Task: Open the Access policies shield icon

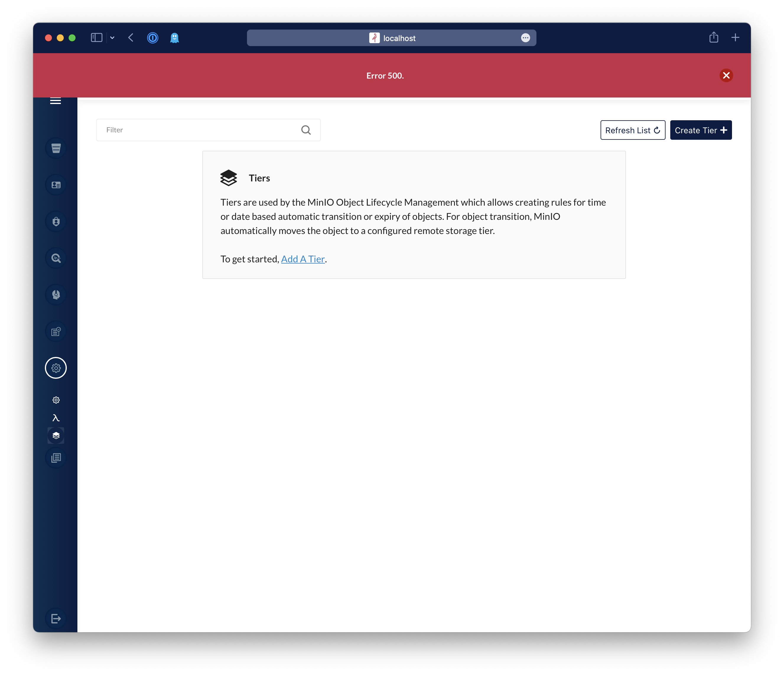Action: pyautogui.click(x=56, y=221)
